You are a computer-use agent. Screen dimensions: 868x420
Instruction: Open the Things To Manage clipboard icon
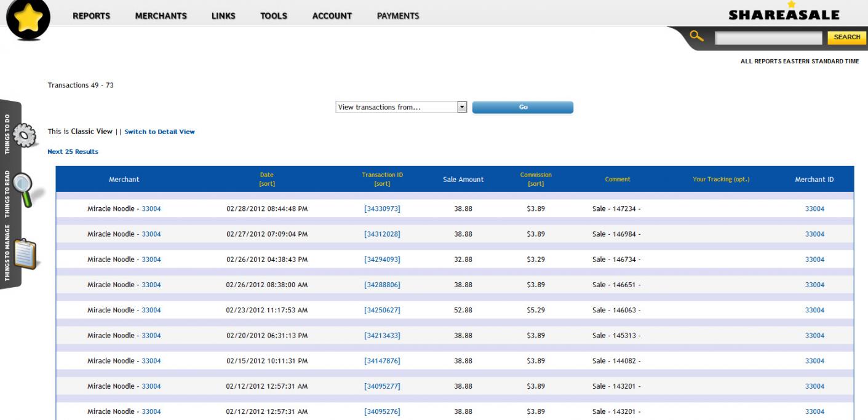27,254
